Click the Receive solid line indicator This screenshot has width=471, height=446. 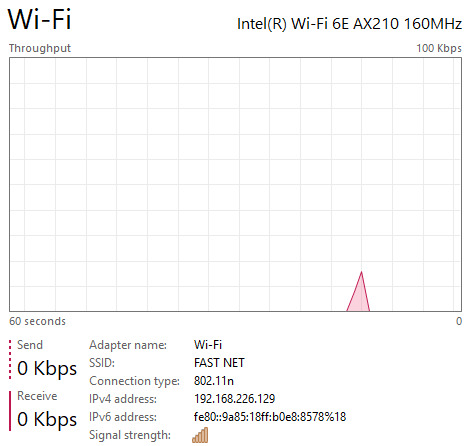10,411
